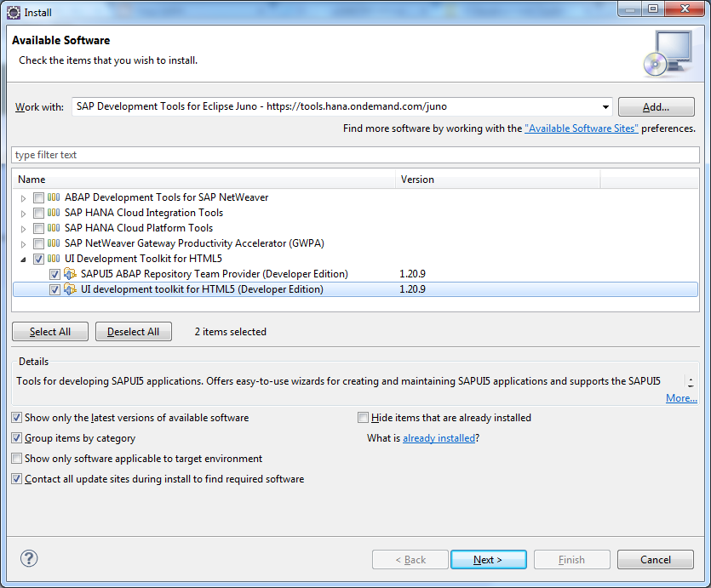Click the UI Development Toolkit for HTML5 category icon
Image resolution: width=711 pixels, height=588 pixels.
pos(54,259)
